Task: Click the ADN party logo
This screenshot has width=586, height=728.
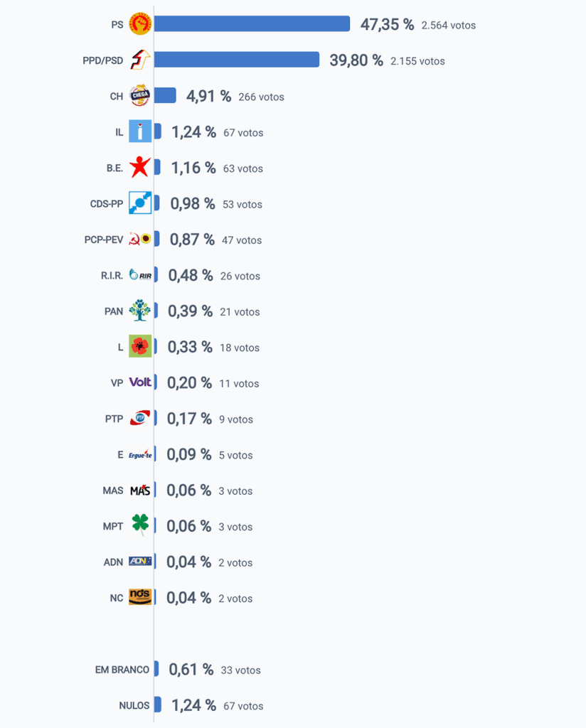Action: pos(140,561)
